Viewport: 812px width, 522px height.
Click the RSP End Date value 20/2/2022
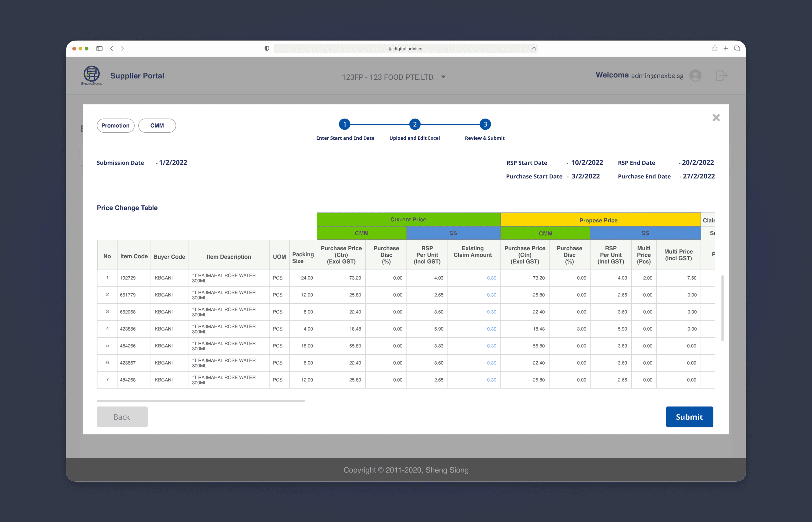pos(698,162)
